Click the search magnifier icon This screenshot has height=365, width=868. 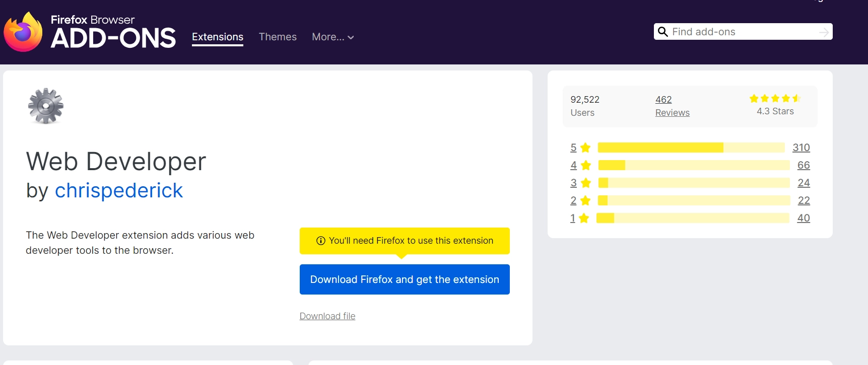pyautogui.click(x=663, y=32)
